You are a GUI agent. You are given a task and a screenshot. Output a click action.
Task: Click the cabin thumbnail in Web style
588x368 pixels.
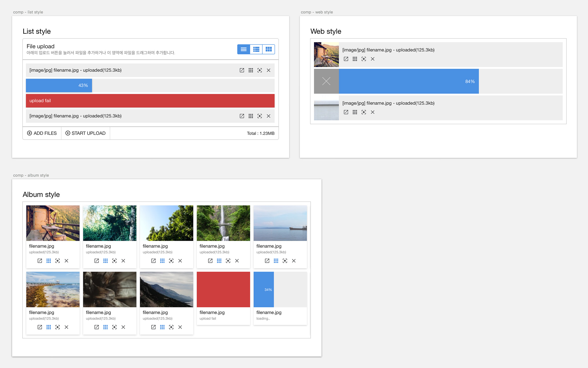click(x=326, y=55)
